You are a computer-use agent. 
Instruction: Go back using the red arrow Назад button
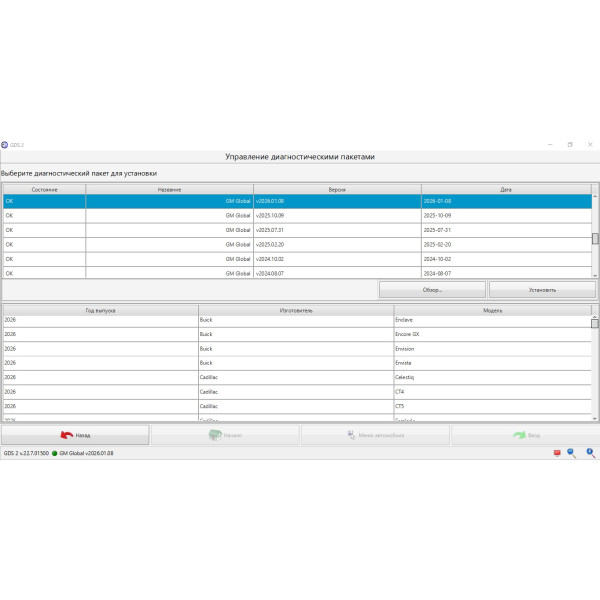pos(75,435)
